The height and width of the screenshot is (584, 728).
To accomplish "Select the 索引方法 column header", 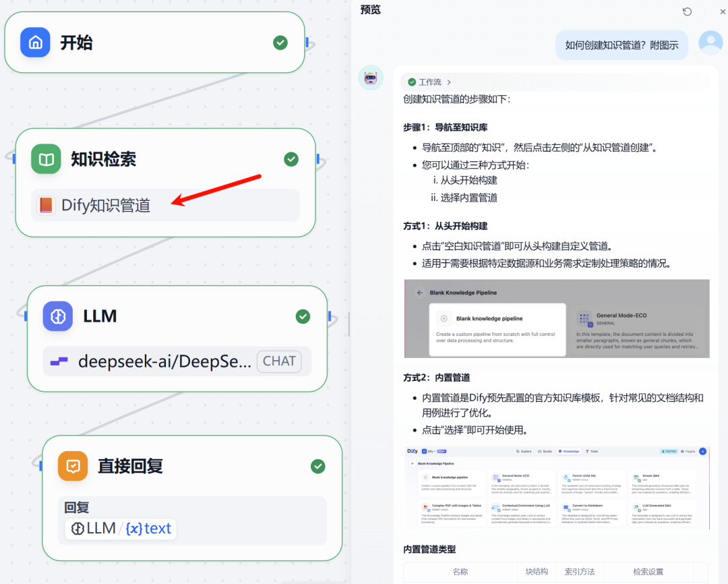I will pyautogui.click(x=580, y=571).
